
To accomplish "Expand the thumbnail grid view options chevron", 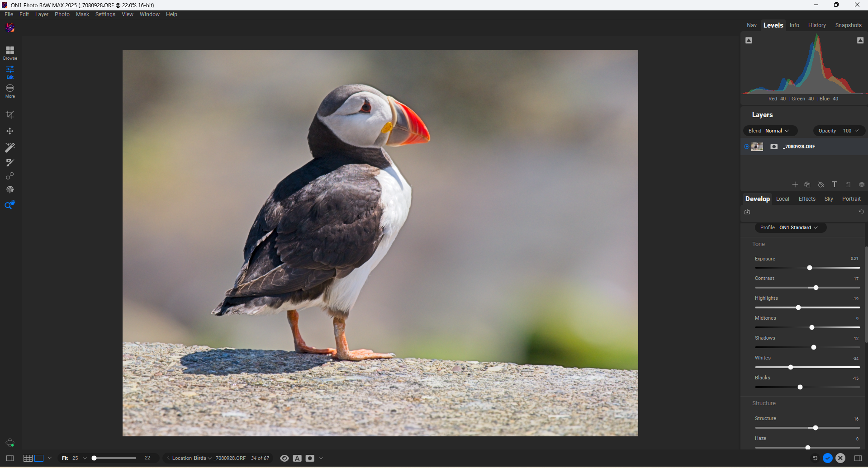I will coord(50,458).
